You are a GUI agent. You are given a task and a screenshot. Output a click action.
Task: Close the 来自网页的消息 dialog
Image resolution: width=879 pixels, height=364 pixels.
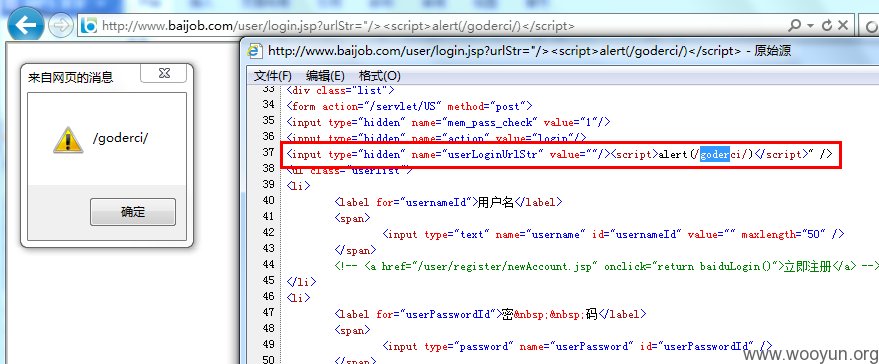[164, 73]
